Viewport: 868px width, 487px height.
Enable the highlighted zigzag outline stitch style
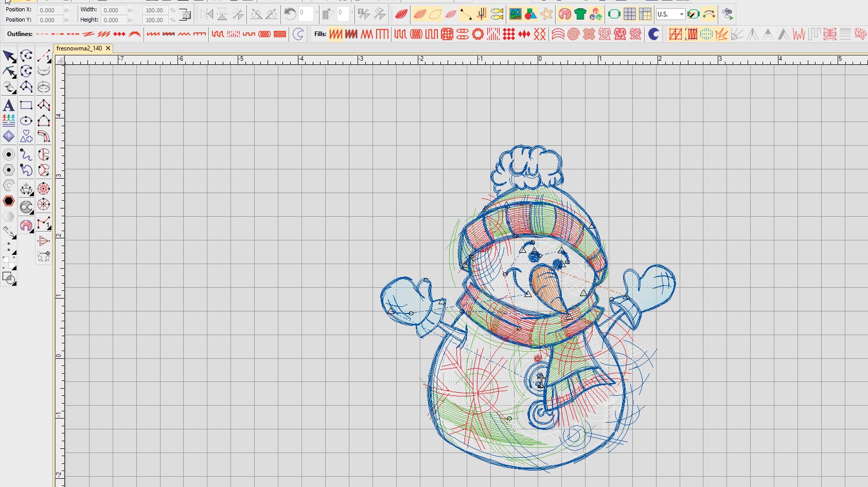click(x=168, y=34)
